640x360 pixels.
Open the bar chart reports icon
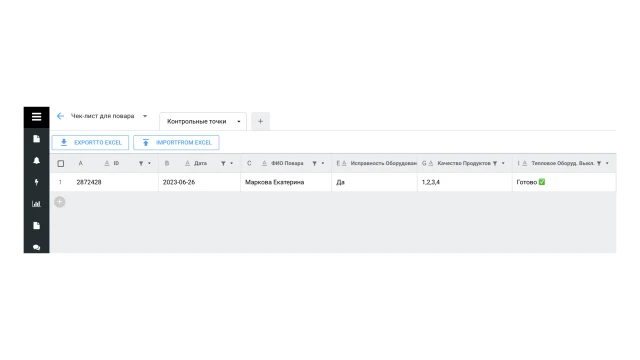point(36,204)
